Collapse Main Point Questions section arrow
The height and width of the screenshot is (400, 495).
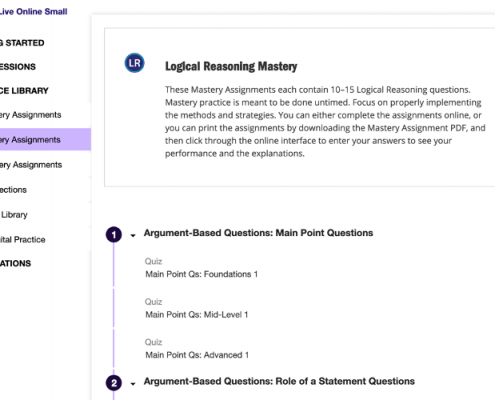(x=133, y=235)
